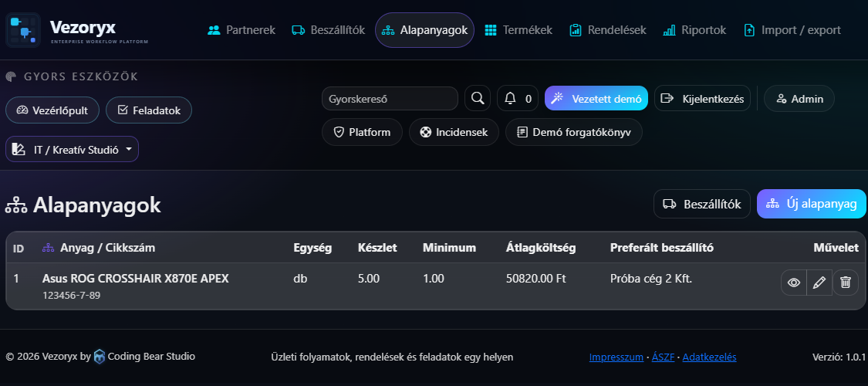
Task: Open the Admin user menu
Action: tap(799, 98)
